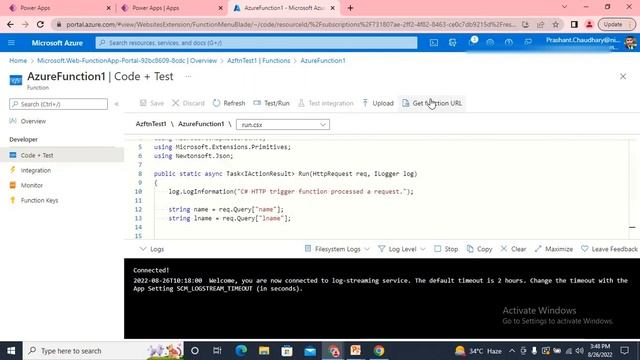Save the function code
Viewport: 640px width, 360px height.
click(x=152, y=103)
